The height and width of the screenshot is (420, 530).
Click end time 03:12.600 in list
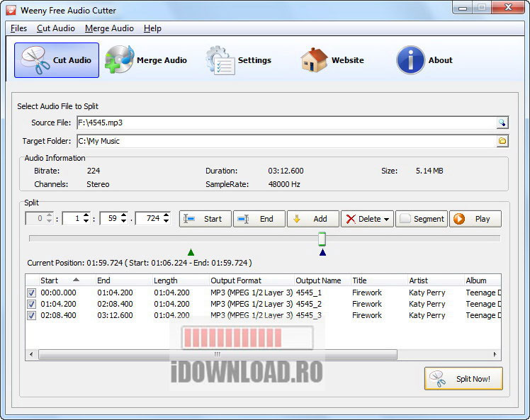coord(115,315)
